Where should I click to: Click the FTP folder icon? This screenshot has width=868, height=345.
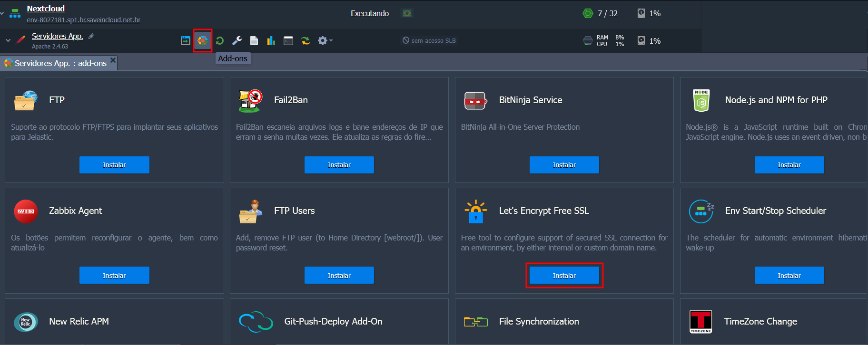click(26, 100)
